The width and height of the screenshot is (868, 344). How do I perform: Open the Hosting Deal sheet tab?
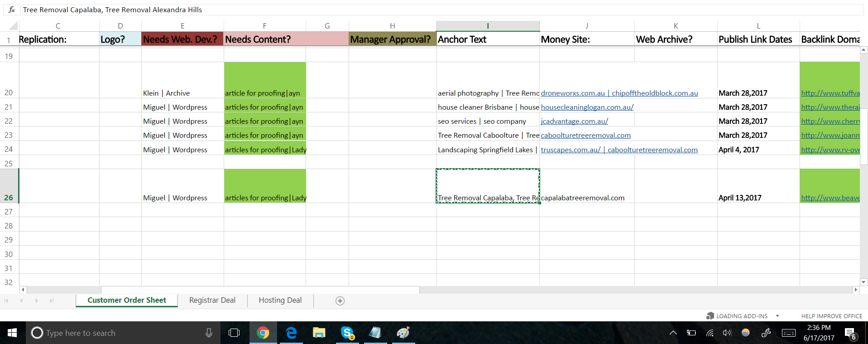click(x=280, y=300)
